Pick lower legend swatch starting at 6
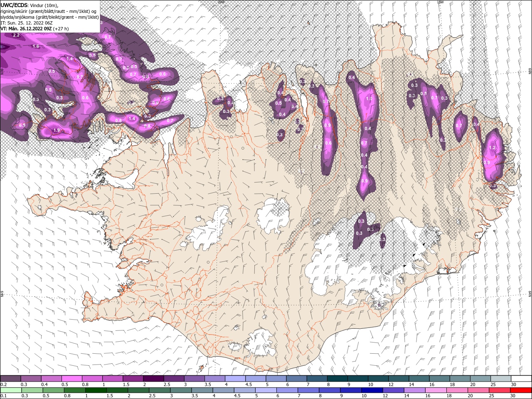532x399 pixels. pyautogui.click(x=286, y=390)
